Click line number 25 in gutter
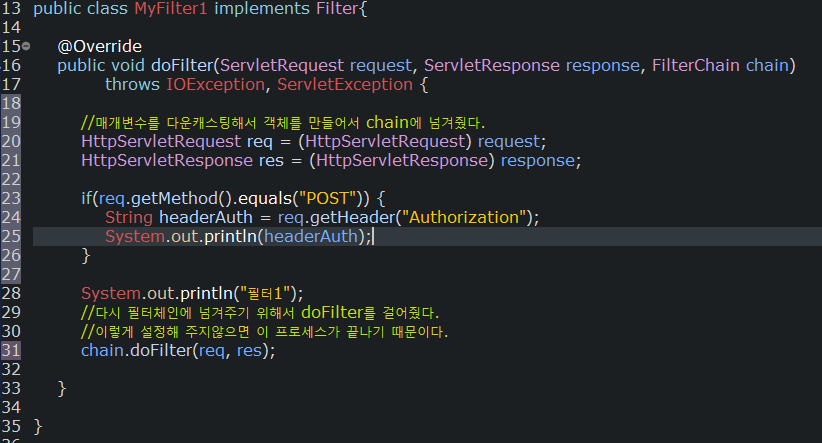This screenshot has width=822, height=443. (x=11, y=236)
